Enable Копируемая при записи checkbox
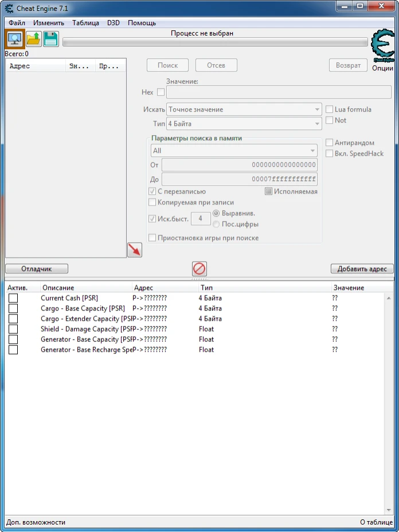The width and height of the screenshot is (399, 532). [x=152, y=202]
